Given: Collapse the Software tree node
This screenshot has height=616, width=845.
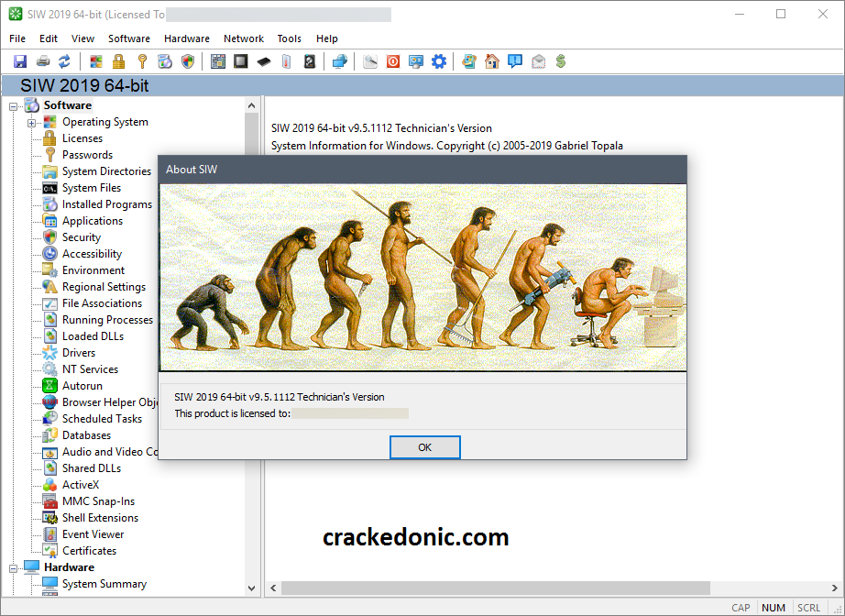Looking at the screenshot, I should tap(13, 106).
